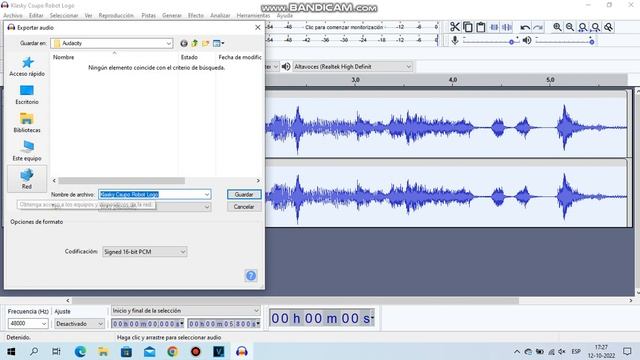The image size is (640, 360).
Task: Close the Exportar audio dialog
Action: tap(258, 27)
